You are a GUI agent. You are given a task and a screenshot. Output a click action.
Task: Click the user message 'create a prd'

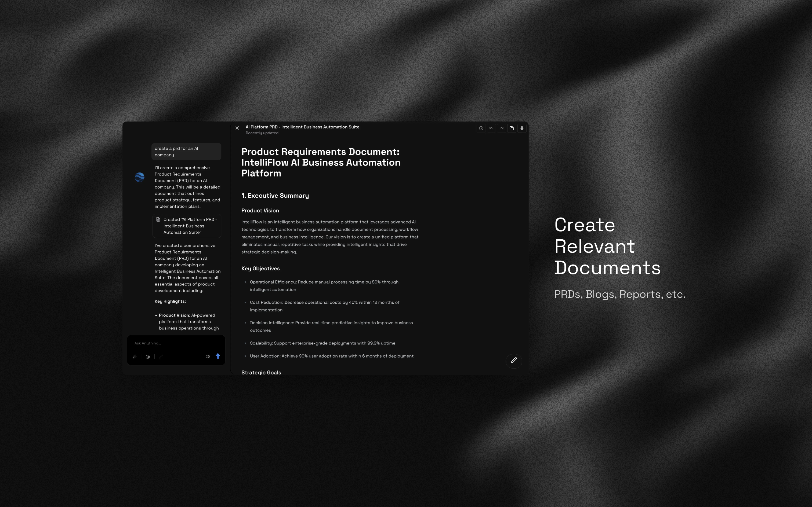tap(186, 152)
